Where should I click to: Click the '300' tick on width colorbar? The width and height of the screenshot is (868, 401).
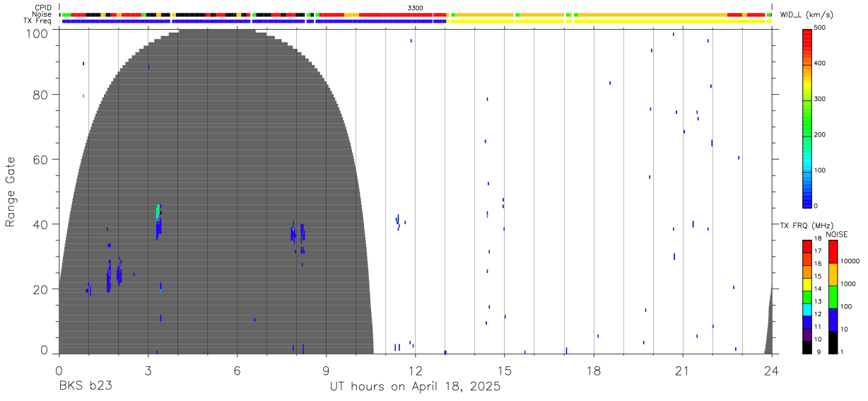click(821, 99)
